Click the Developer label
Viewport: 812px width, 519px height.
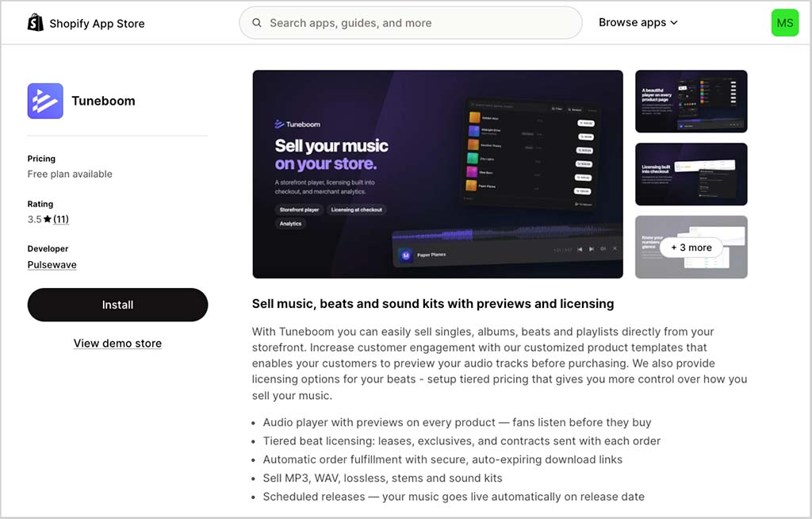click(x=48, y=249)
